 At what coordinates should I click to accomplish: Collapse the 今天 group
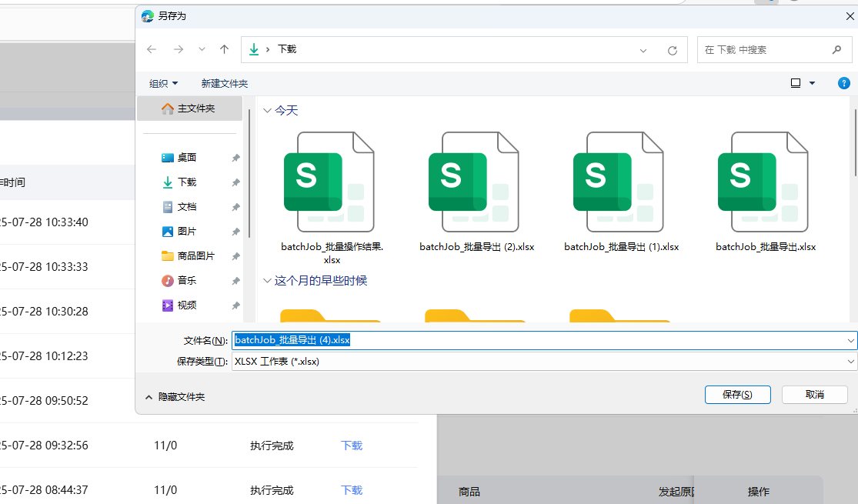click(267, 111)
